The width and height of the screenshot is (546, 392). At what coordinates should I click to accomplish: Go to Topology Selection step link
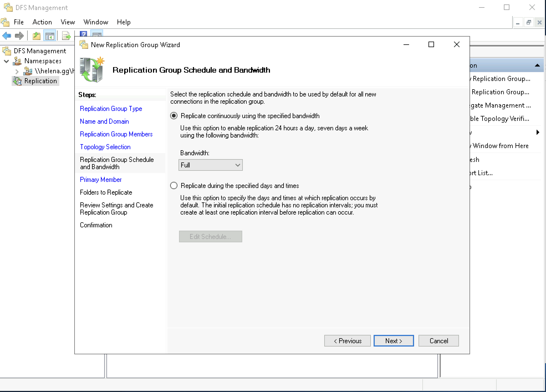tap(105, 147)
